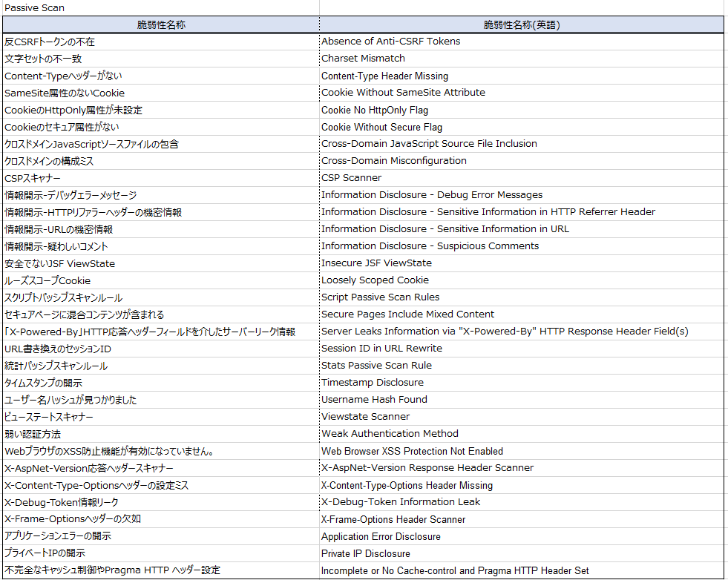This screenshot has width=728, height=580.
Task: Select cell 'ビューステートスキャナー'
Action: point(160,417)
